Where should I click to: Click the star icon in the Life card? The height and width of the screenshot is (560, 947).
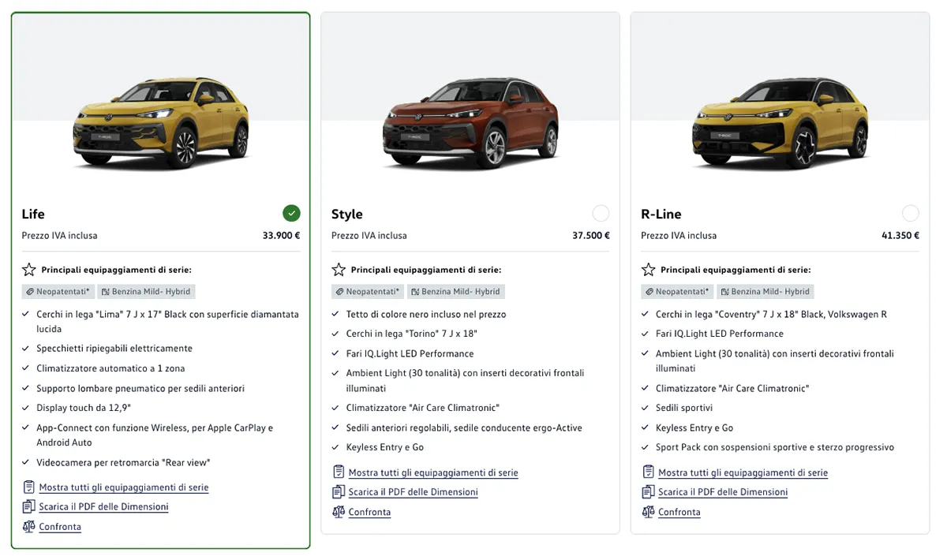(x=29, y=270)
